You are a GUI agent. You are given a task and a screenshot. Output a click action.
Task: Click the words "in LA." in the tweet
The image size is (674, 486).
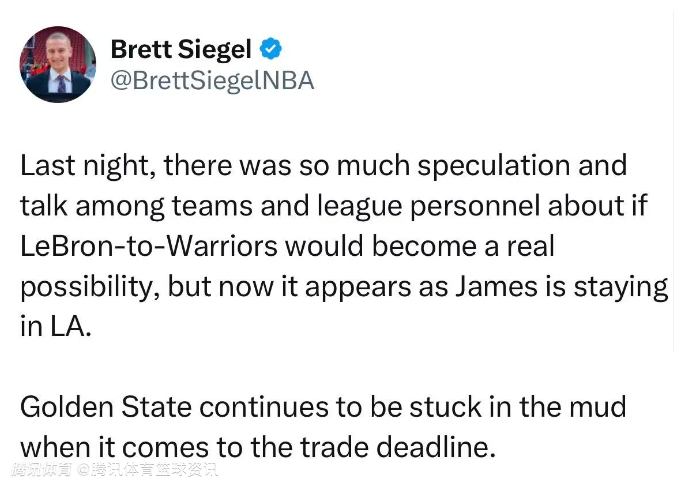[55, 325]
